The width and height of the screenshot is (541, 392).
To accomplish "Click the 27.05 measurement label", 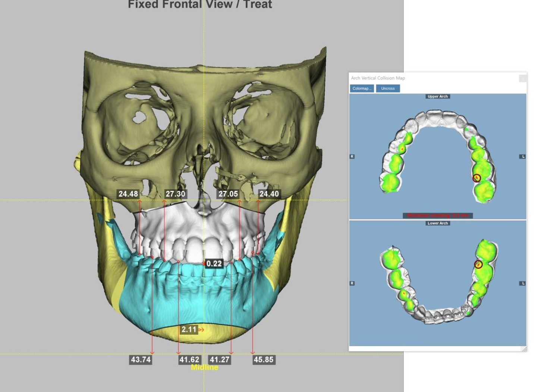I will [228, 194].
